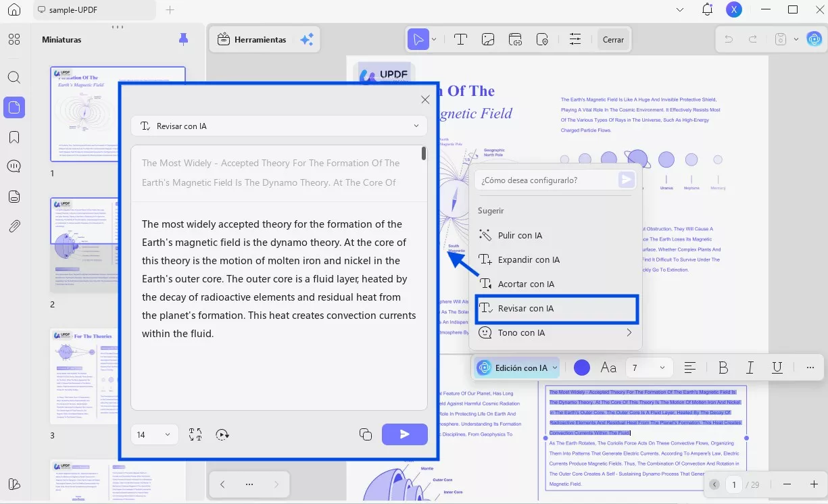The height and width of the screenshot is (504, 828).
Task: Expand the save options dropdown arrow
Action: [796, 39]
